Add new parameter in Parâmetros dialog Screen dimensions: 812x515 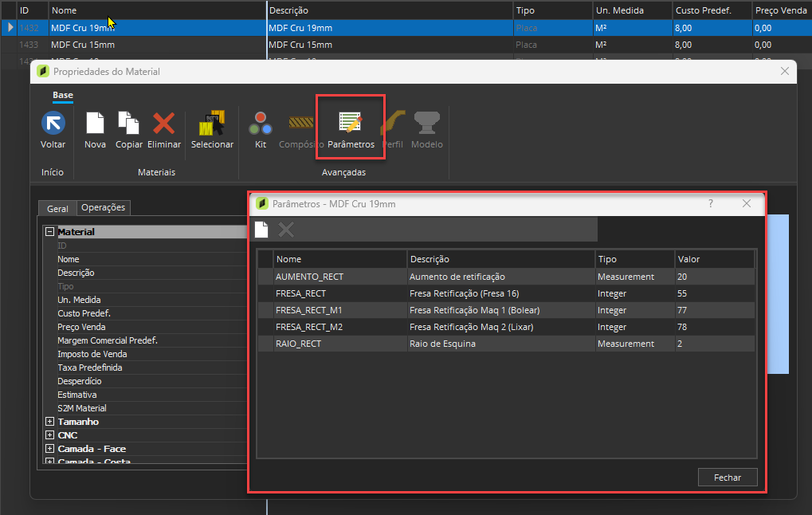(x=261, y=229)
